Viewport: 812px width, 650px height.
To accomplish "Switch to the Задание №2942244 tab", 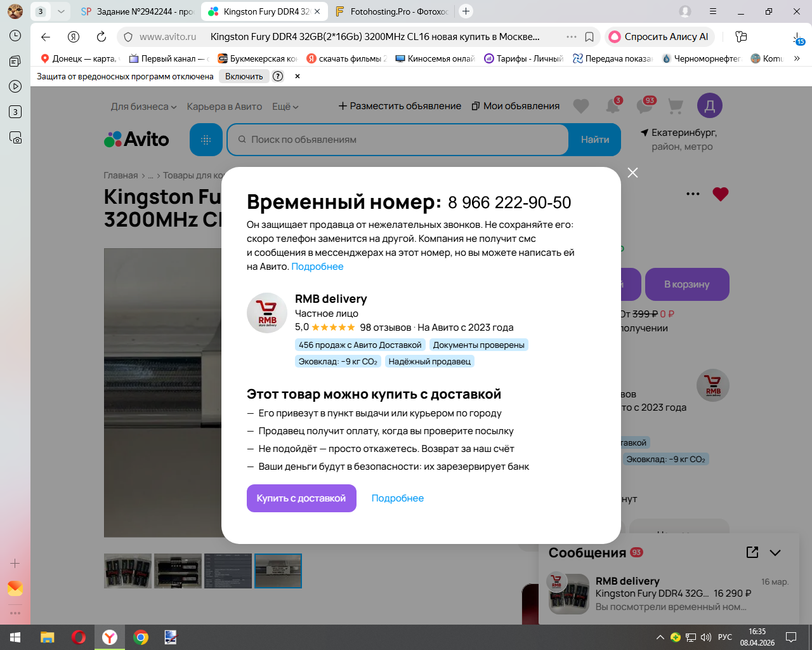I will coord(138,11).
